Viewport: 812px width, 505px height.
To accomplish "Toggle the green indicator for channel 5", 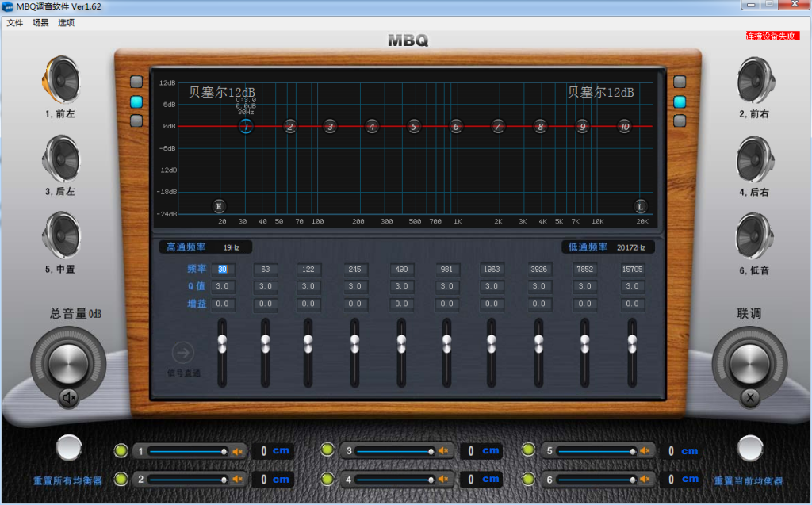I will 528,450.
